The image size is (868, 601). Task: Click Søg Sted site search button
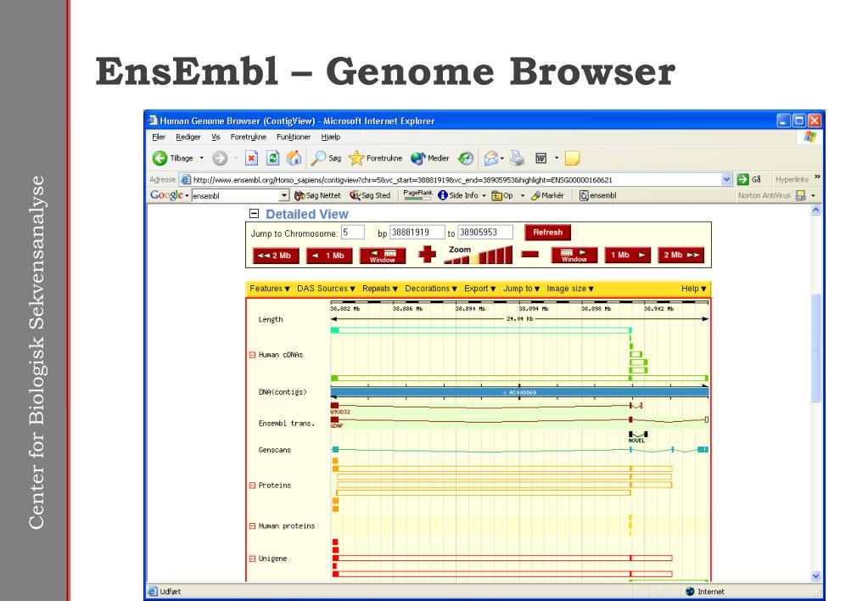pos(370,195)
